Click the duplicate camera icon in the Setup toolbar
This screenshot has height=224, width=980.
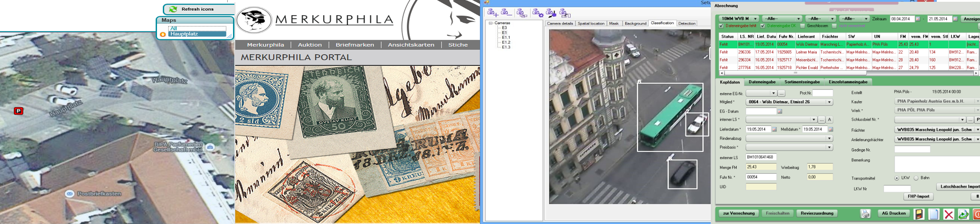coord(522,13)
